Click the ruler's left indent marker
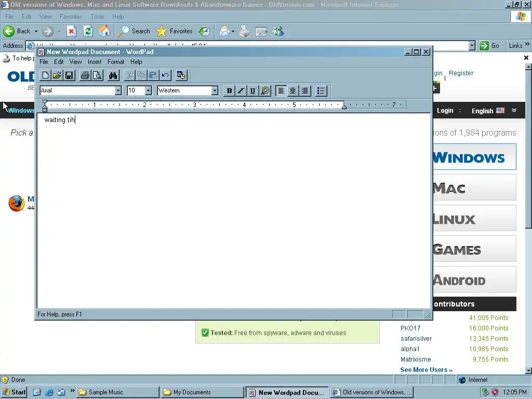 45,106
